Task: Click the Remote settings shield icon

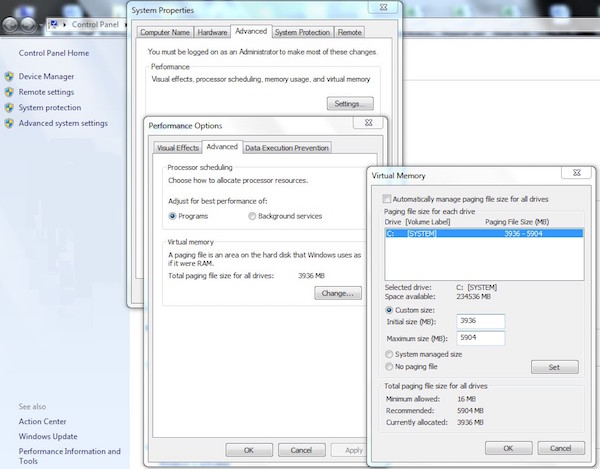Action: click(x=9, y=92)
